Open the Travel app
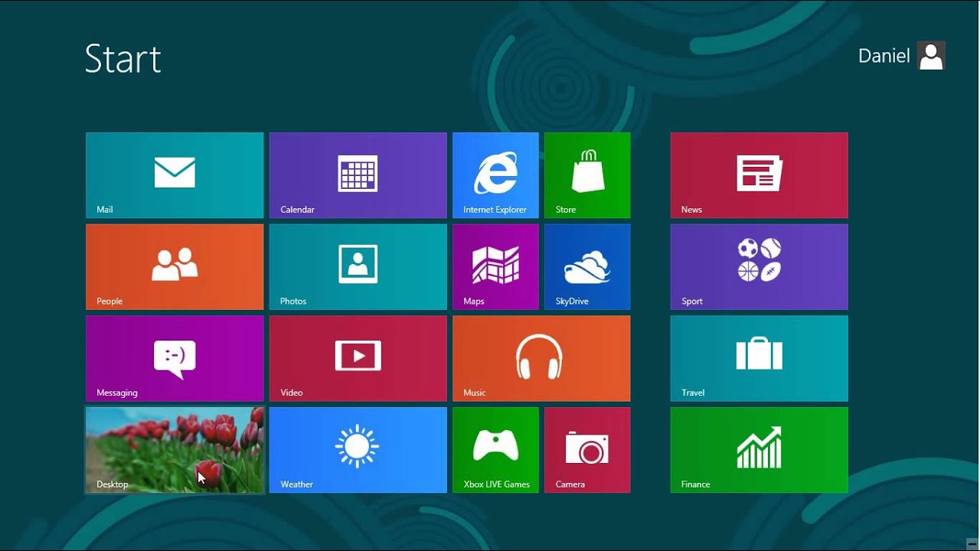This screenshot has width=980, height=551. tap(759, 358)
